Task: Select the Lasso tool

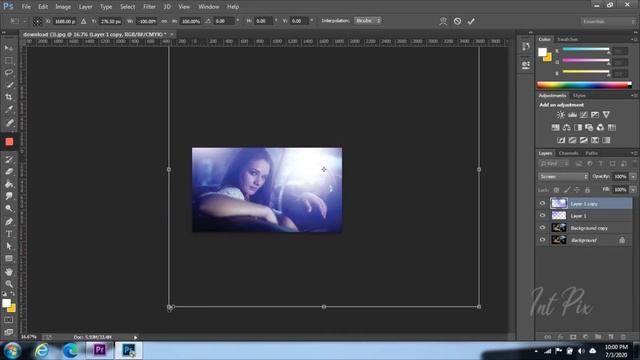Action: click(x=9, y=73)
